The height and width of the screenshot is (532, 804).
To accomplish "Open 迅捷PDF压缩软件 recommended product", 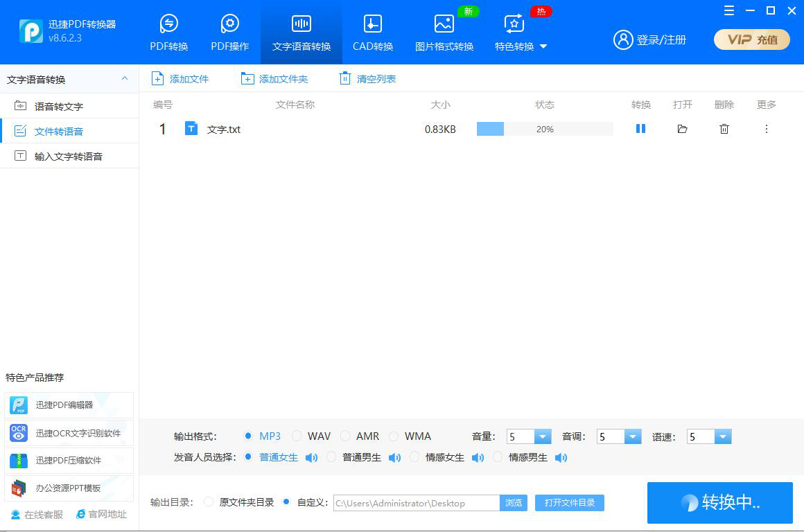I will tap(69, 460).
